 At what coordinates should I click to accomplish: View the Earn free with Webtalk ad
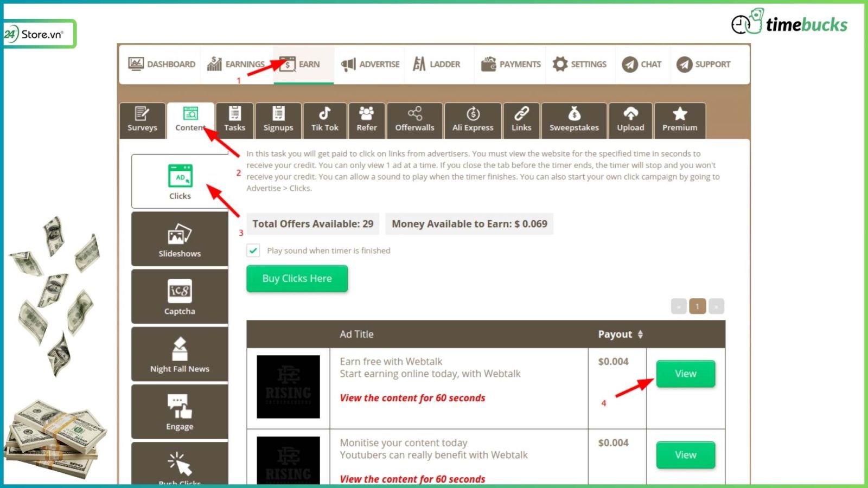click(686, 374)
